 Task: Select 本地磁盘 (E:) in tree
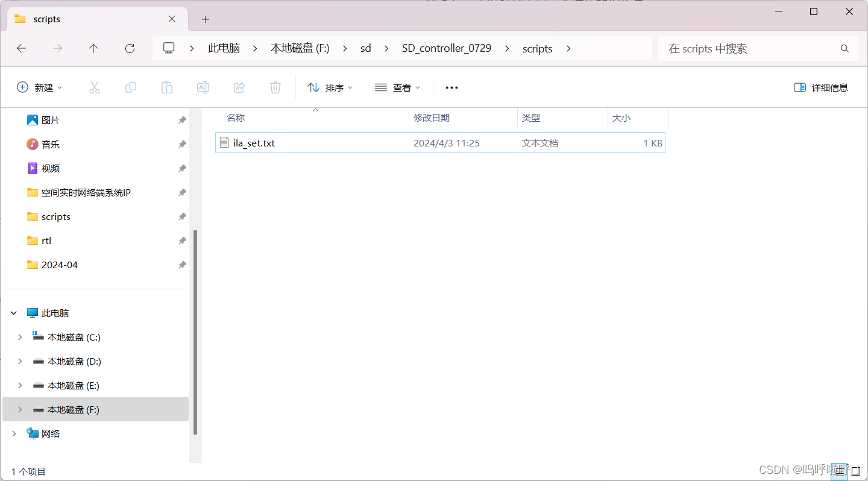74,386
